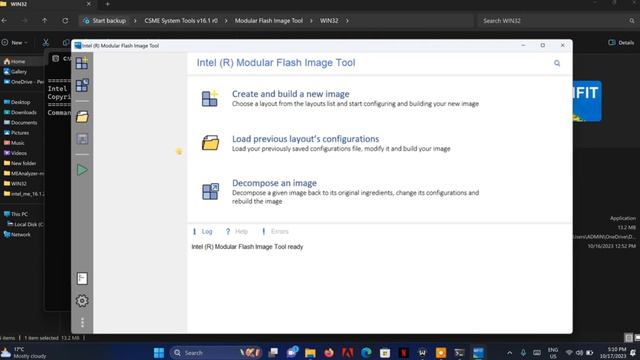Select OneDrive in Explorer navigation pane
The width and height of the screenshot is (640, 360).
click(23, 82)
